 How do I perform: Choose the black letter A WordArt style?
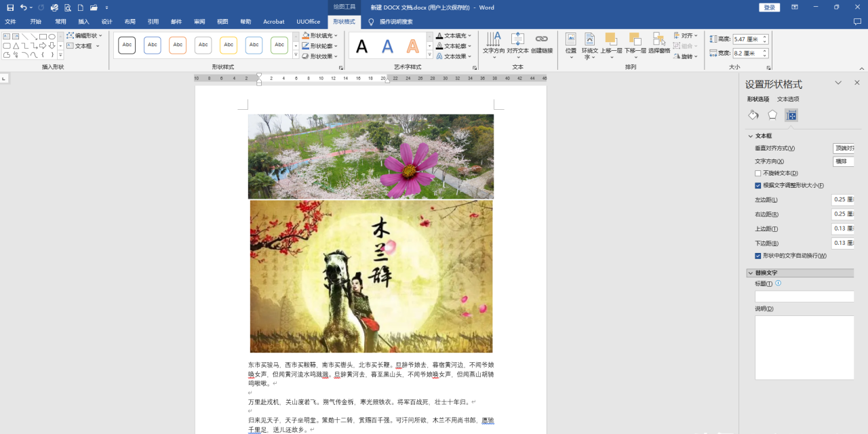point(362,46)
